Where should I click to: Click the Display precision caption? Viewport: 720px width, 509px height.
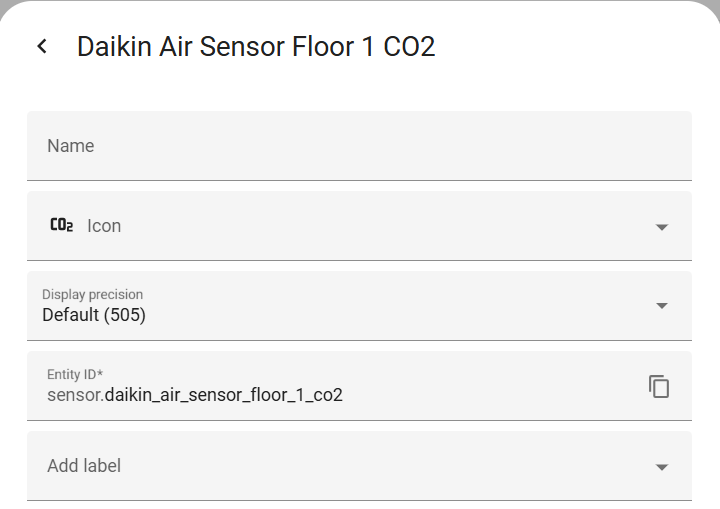[92, 294]
